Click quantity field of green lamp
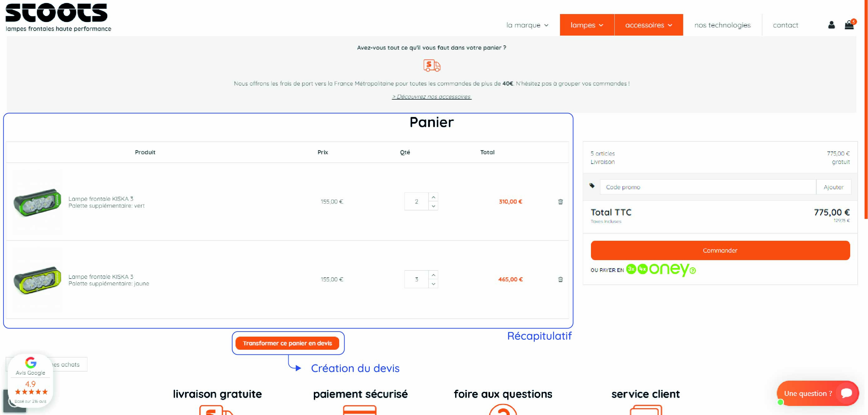This screenshot has height=415, width=868. [416, 201]
